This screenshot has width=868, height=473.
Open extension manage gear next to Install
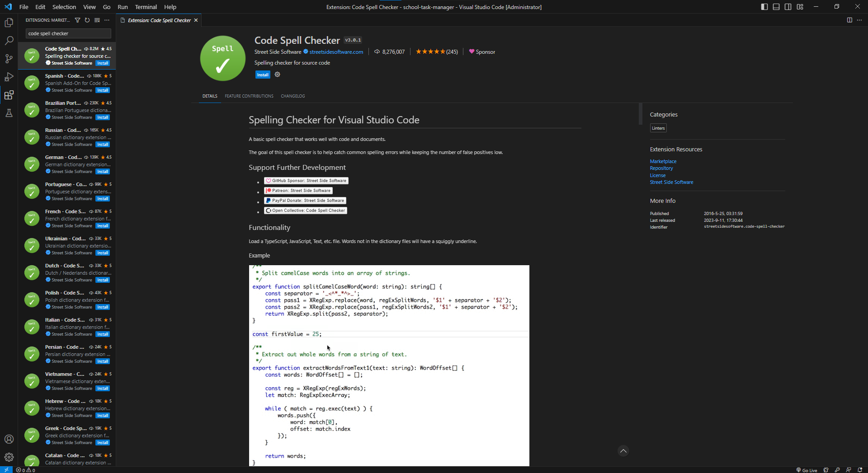278,75
